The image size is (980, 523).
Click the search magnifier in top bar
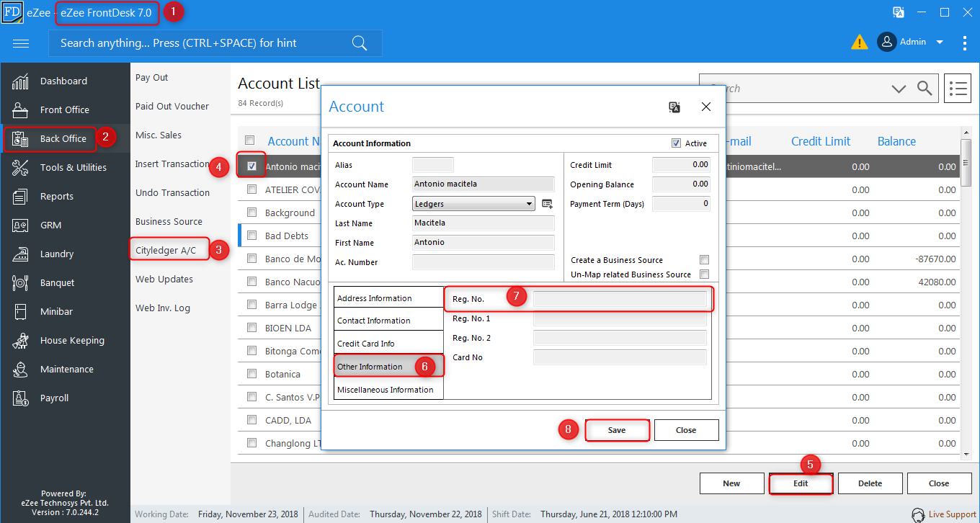click(x=360, y=43)
